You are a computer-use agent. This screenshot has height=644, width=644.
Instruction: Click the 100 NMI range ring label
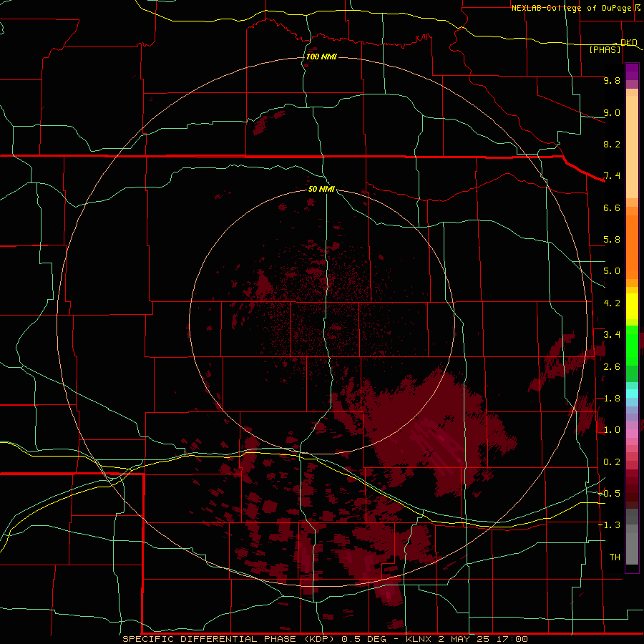[x=321, y=57]
